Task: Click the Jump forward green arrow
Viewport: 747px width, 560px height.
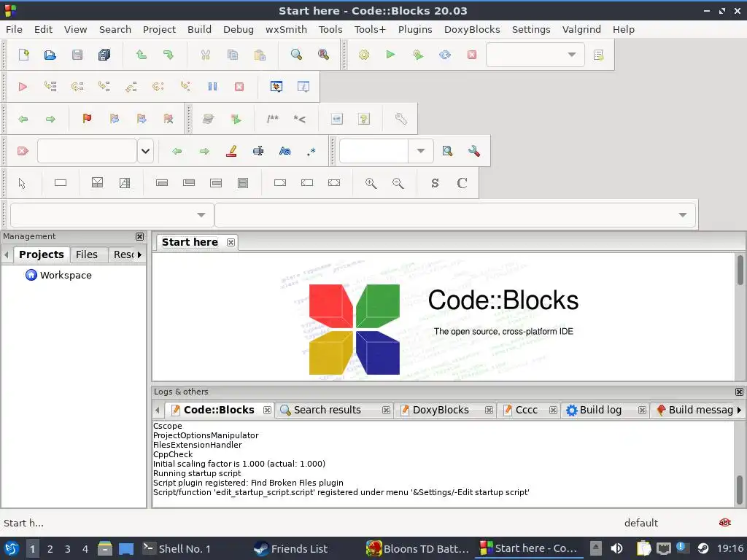Action: [50, 119]
